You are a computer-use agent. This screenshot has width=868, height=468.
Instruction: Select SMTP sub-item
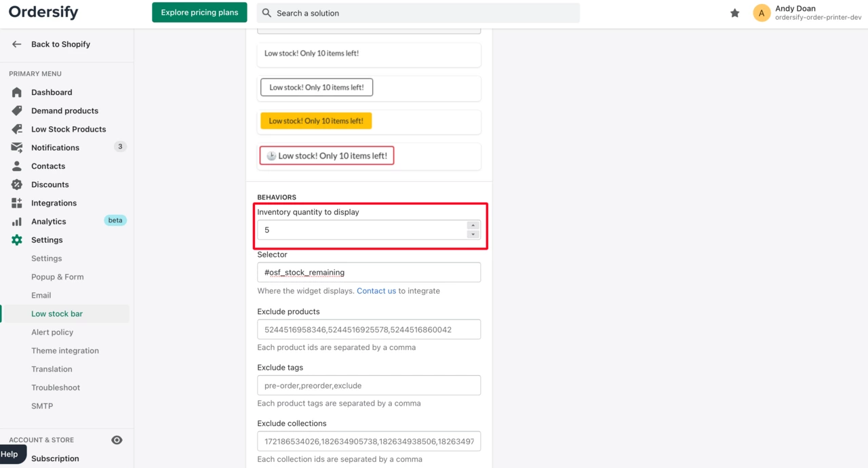point(42,406)
